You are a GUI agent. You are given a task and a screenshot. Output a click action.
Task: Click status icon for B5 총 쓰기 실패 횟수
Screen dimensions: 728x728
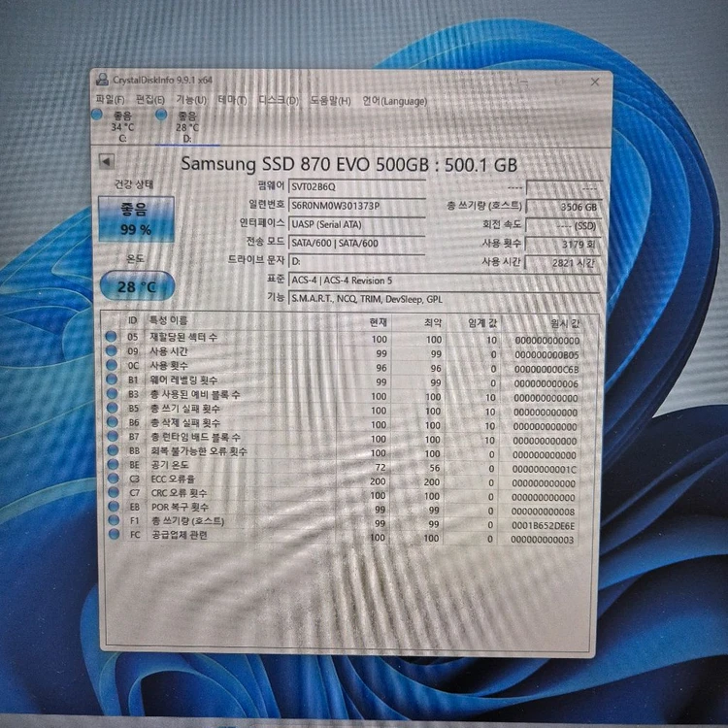[x=113, y=408]
